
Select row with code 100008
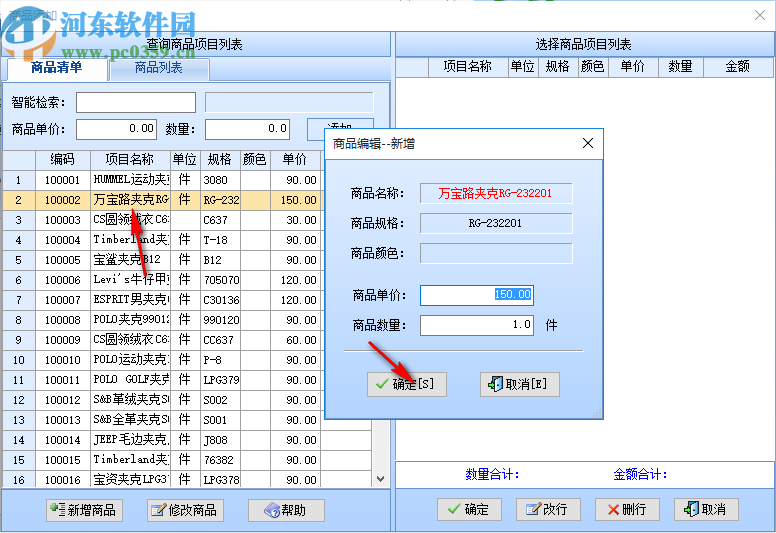click(163, 320)
